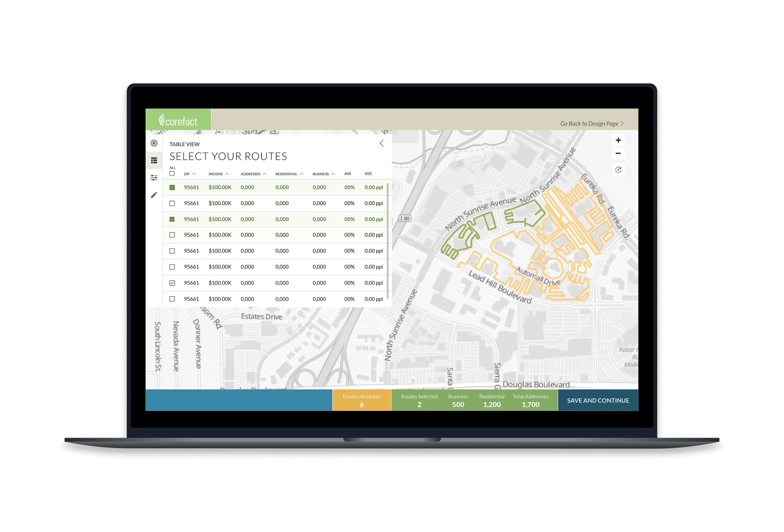
Task: Click the map reset refresh icon
Action: (618, 170)
